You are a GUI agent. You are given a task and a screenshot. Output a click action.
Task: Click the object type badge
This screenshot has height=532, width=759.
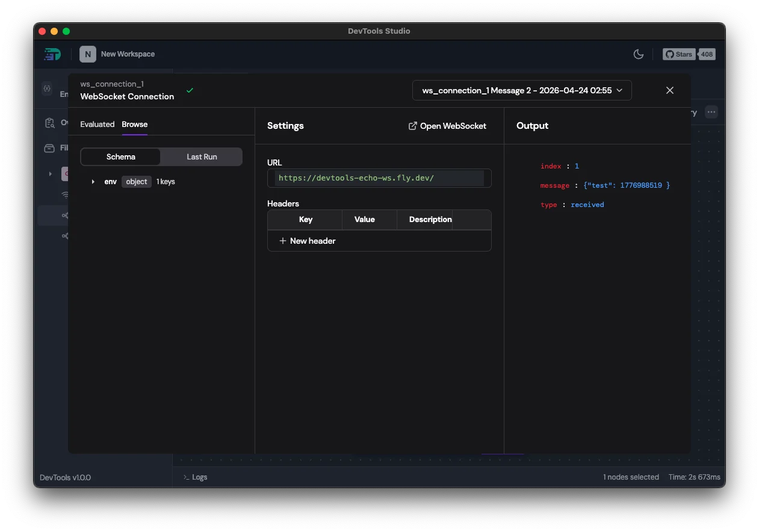point(137,182)
